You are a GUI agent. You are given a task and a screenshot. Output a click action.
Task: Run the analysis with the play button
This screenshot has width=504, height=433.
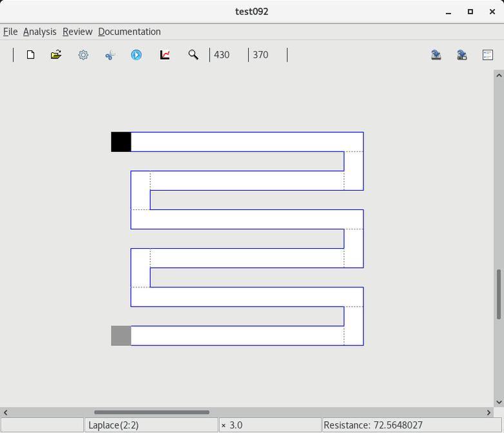[136, 55]
